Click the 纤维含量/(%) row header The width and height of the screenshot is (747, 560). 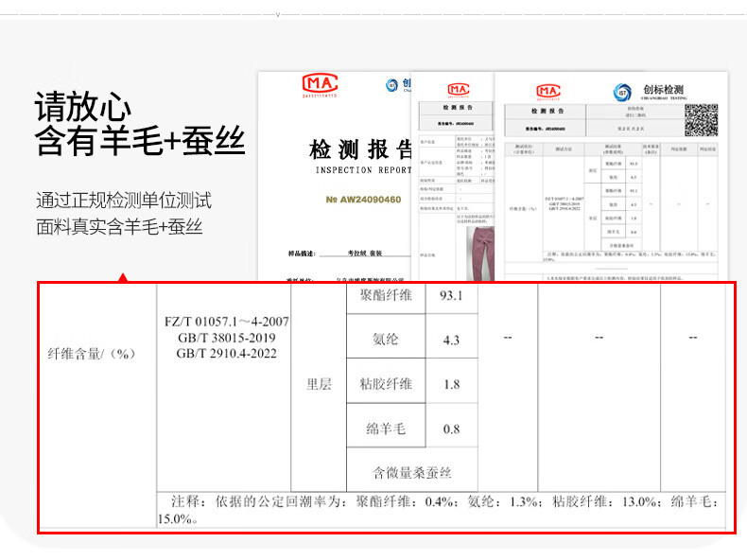[x=93, y=354]
